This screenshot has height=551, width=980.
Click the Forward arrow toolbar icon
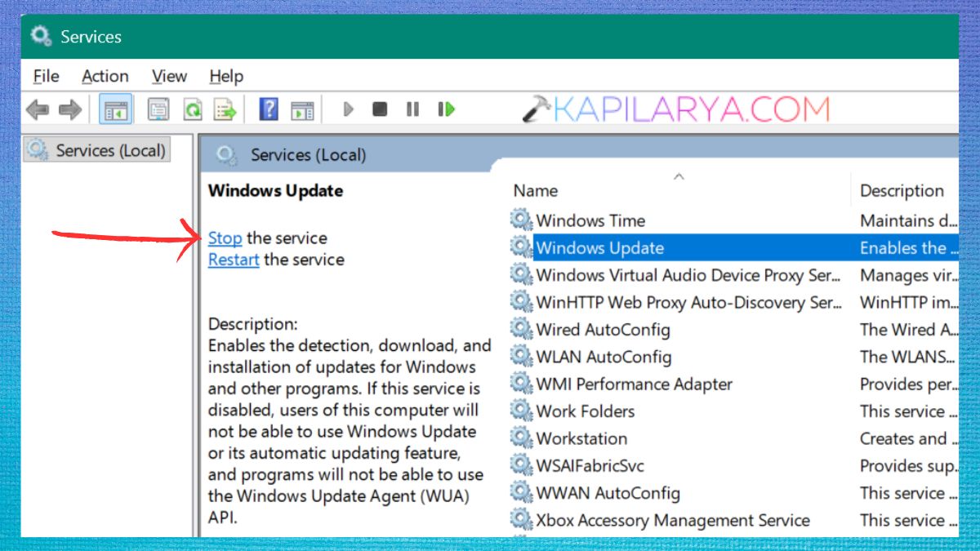pos(70,109)
